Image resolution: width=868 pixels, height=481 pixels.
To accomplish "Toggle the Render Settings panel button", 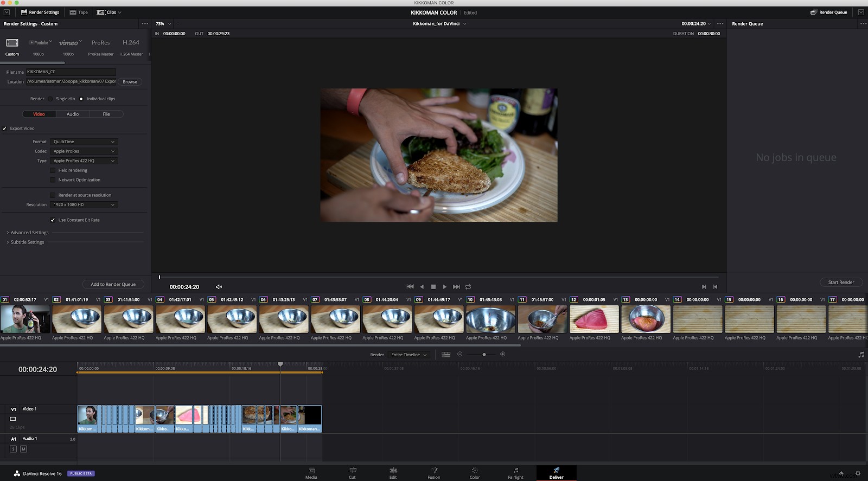I will pos(40,12).
